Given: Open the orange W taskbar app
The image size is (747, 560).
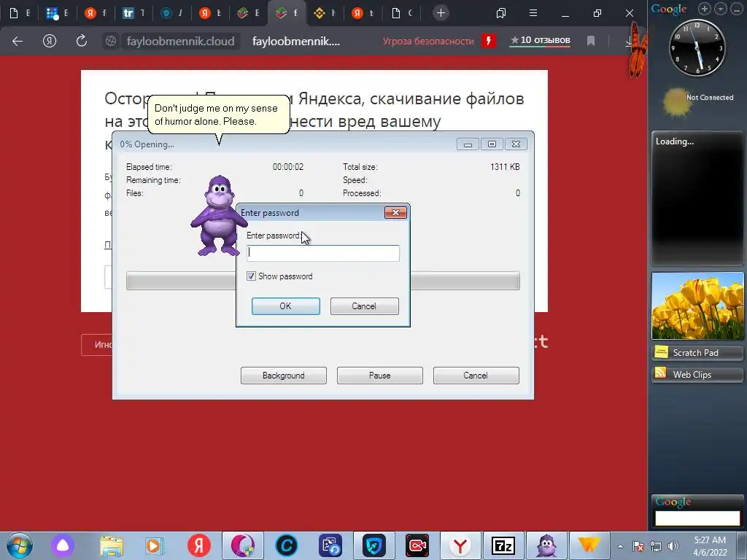Looking at the screenshot, I should [x=589, y=545].
